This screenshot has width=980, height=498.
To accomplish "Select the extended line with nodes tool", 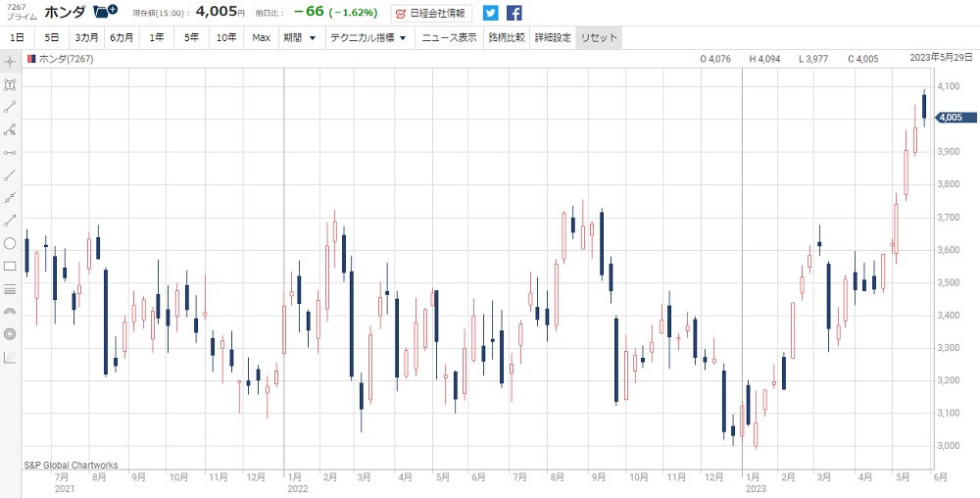I will (10, 198).
